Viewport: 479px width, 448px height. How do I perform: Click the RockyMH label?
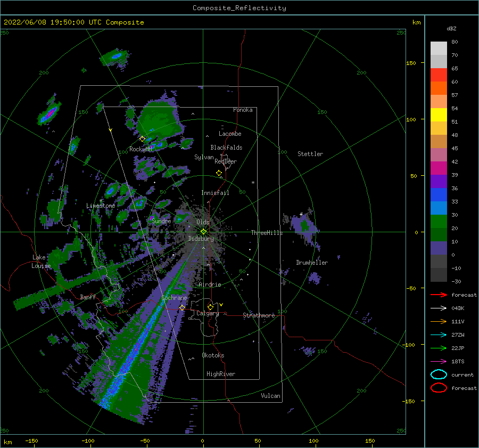pyautogui.click(x=141, y=149)
